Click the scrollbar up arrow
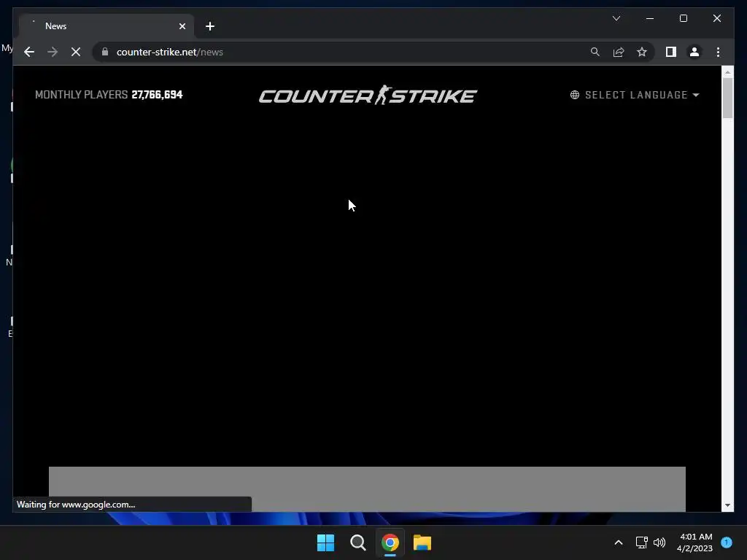The width and height of the screenshot is (747, 560). click(727, 72)
